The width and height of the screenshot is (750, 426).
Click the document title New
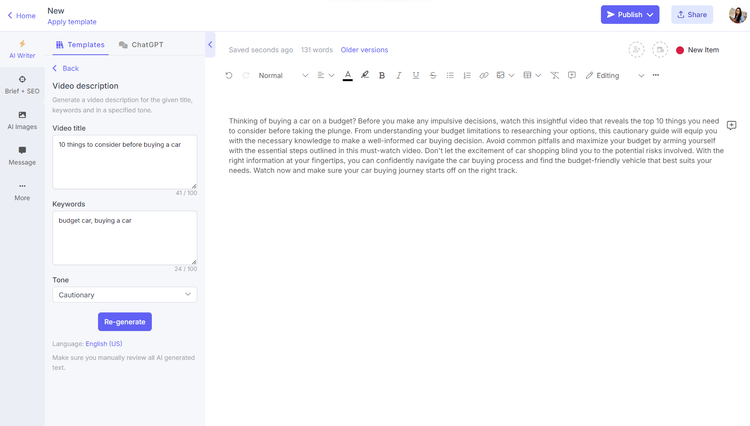tap(56, 11)
